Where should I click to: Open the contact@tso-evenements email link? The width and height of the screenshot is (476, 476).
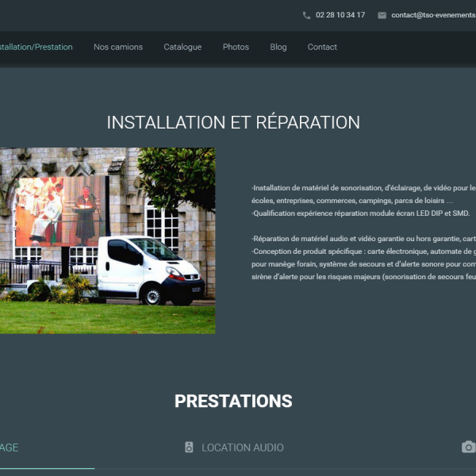432,15
